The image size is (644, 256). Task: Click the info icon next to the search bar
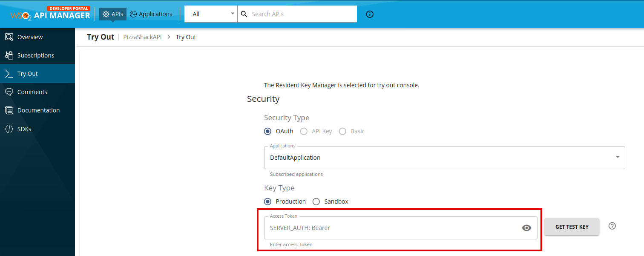[369, 14]
